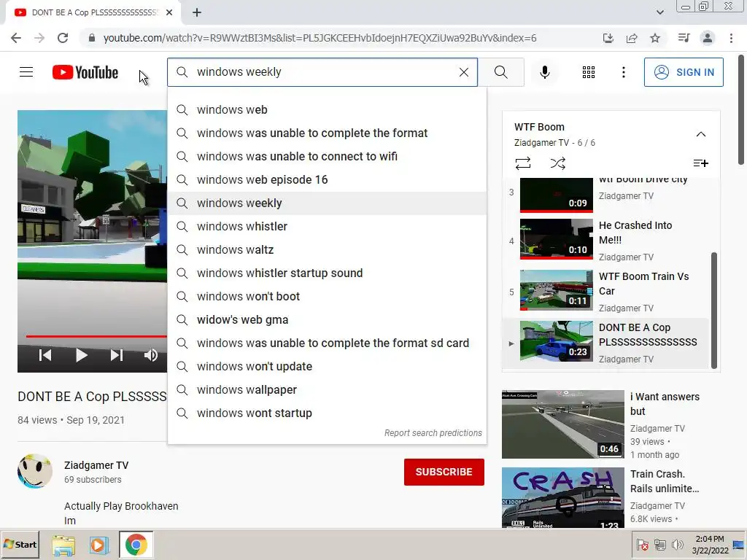Choose 'windows whistler startup sound' suggestion
Image resolution: width=747 pixels, height=560 pixels.
pos(328,273)
